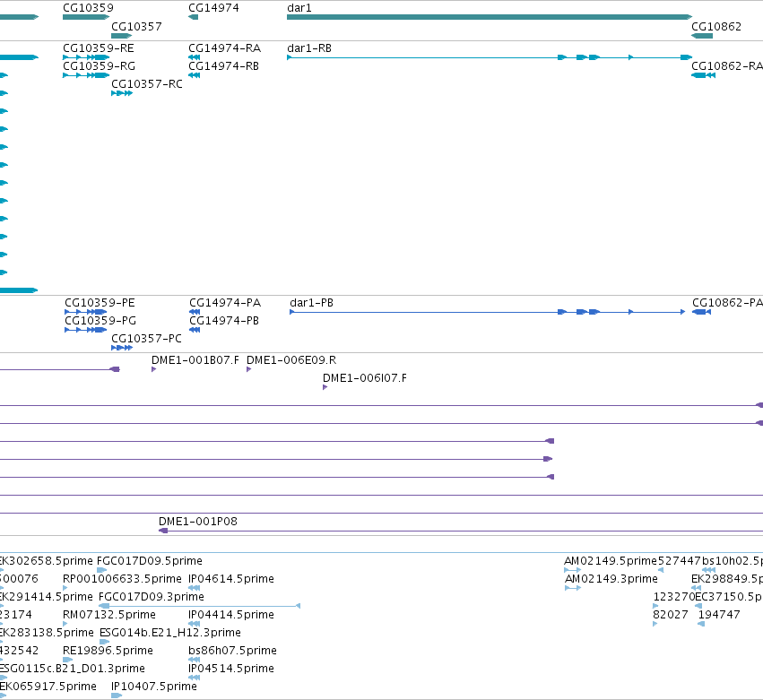The width and height of the screenshot is (763, 700).
Task: Click the DME1-001B07.F feature label
Action: [x=195, y=360]
